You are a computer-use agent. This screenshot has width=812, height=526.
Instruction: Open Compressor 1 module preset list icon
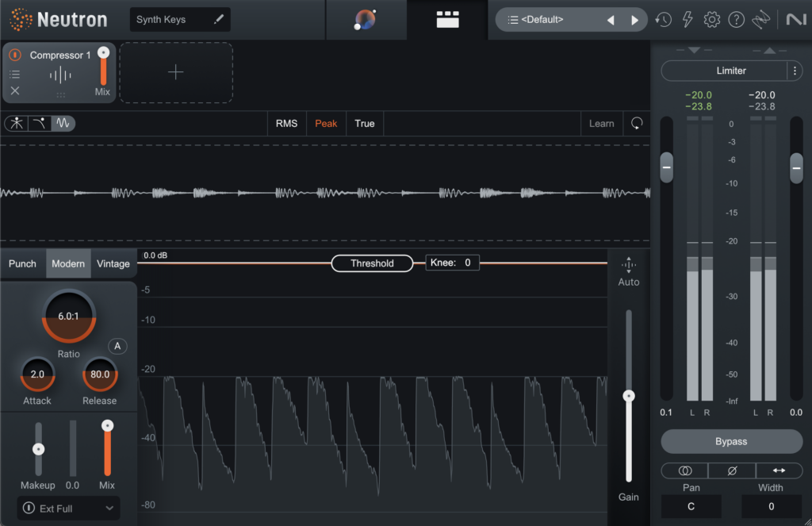15,74
